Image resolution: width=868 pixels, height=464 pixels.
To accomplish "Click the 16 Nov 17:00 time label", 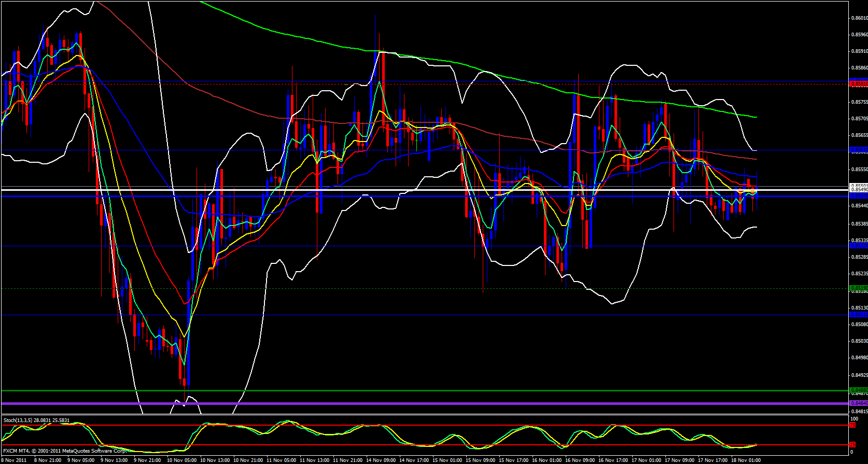I will 612,460.
